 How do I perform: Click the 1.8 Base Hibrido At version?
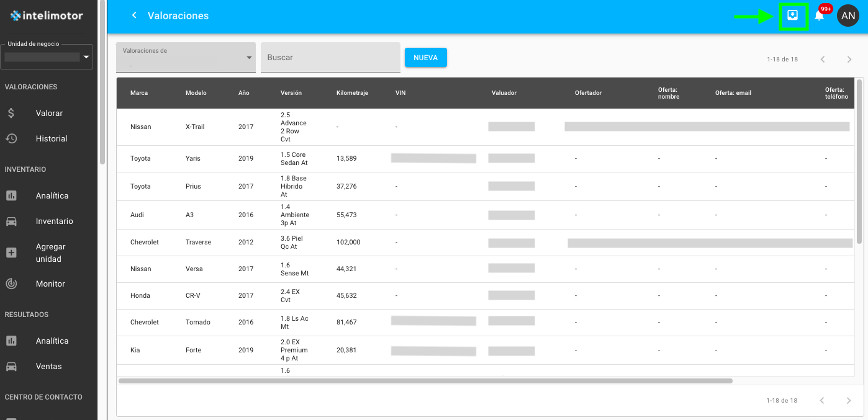click(294, 186)
